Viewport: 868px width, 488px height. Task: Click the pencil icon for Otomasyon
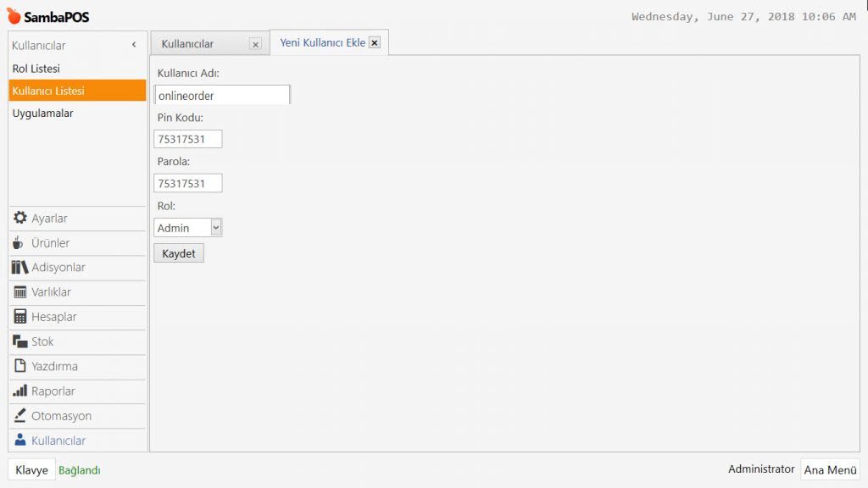(20, 416)
